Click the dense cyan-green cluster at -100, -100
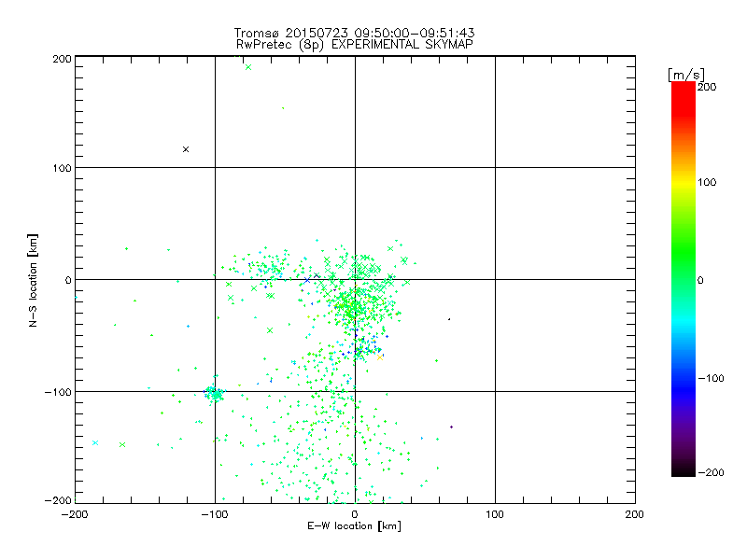Viewport: 747px width, 560px height. click(x=215, y=393)
